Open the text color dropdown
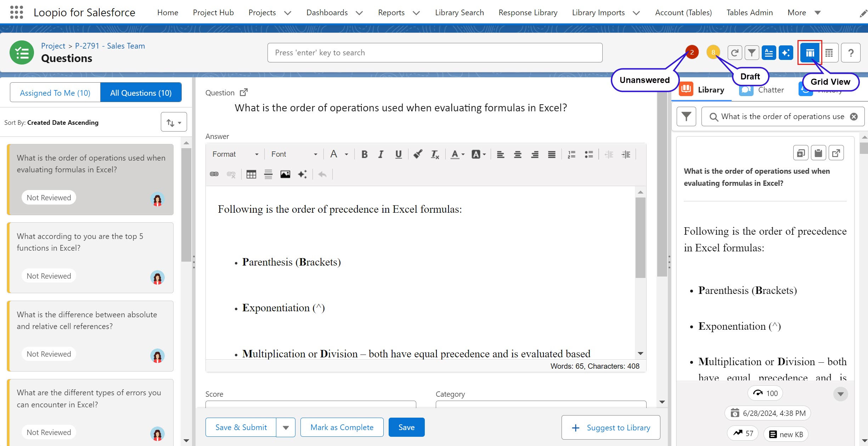This screenshot has height=446, width=868. coord(457,154)
